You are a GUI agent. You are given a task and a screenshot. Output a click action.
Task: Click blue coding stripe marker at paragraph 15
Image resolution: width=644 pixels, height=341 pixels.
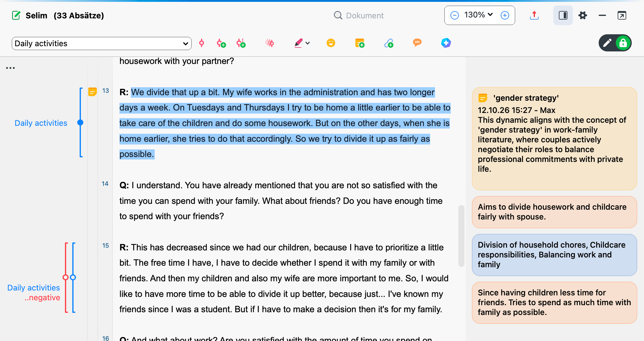click(73, 277)
